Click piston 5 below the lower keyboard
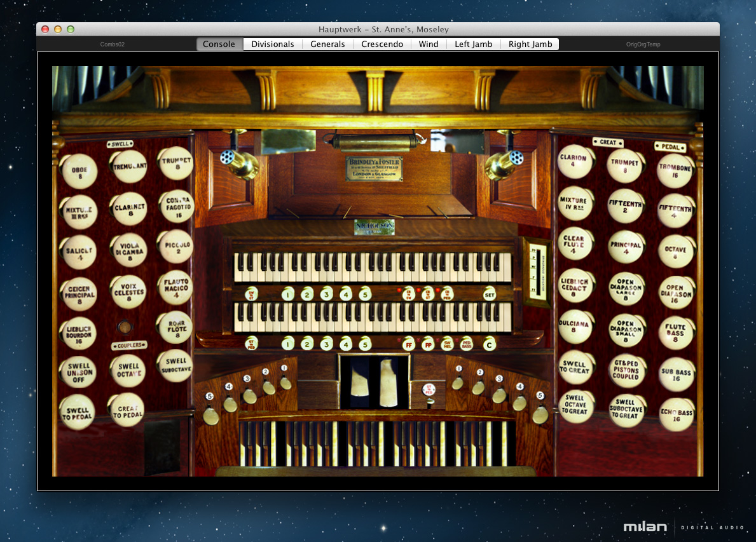Image resolution: width=756 pixels, height=542 pixels. tap(365, 344)
